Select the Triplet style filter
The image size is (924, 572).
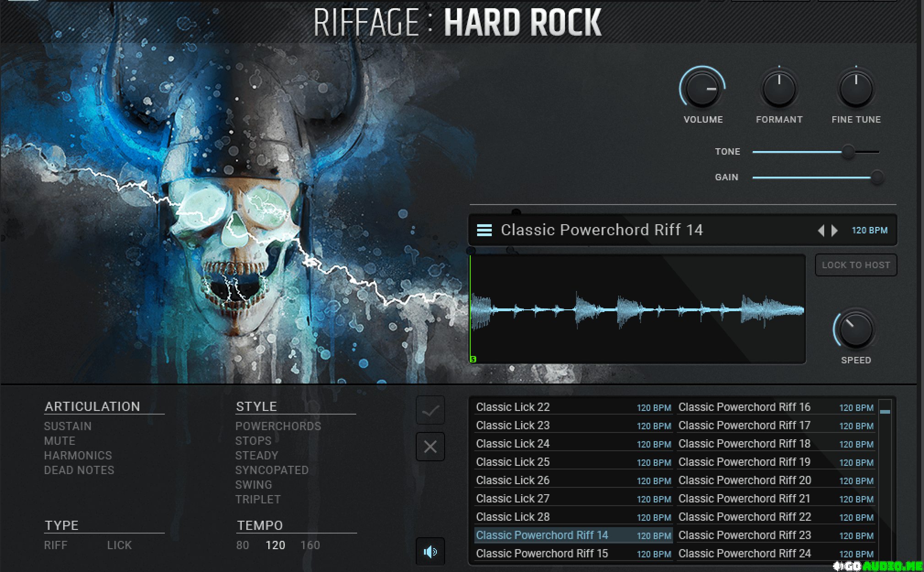pyautogui.click(x=258, y=499)
